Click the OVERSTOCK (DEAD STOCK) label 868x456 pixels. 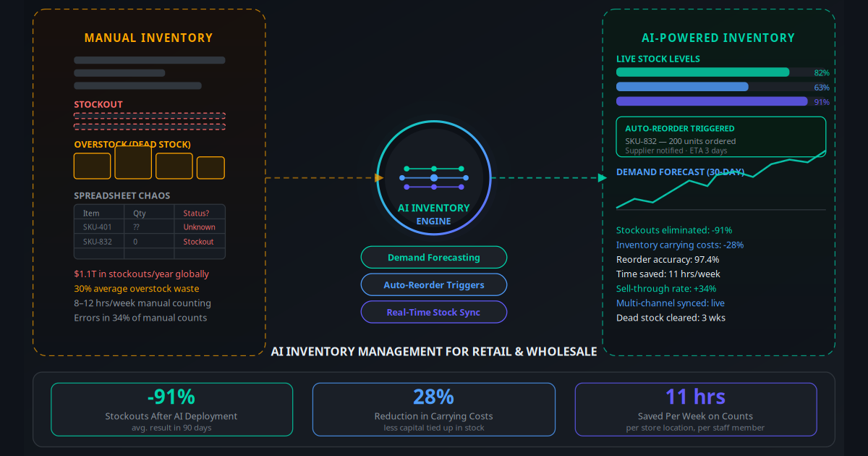(x=132, y=144)
